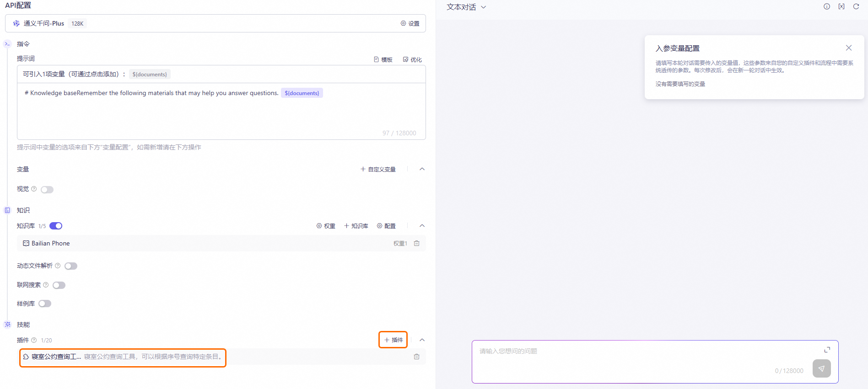Click the Bailian Phone knowledge base icon

coord(26,243)
